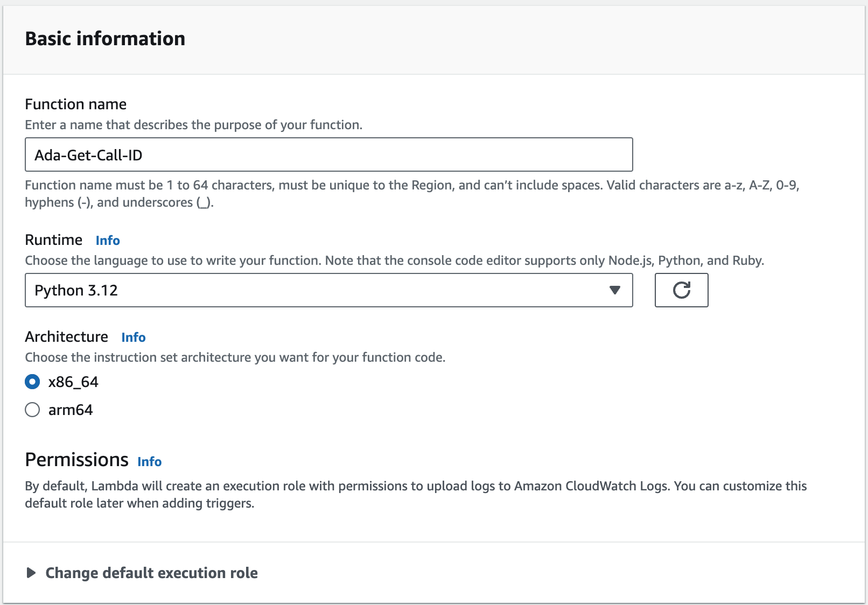868x605 pixels.
Task: Open the Info link beside Architecture
Action: 134,337
